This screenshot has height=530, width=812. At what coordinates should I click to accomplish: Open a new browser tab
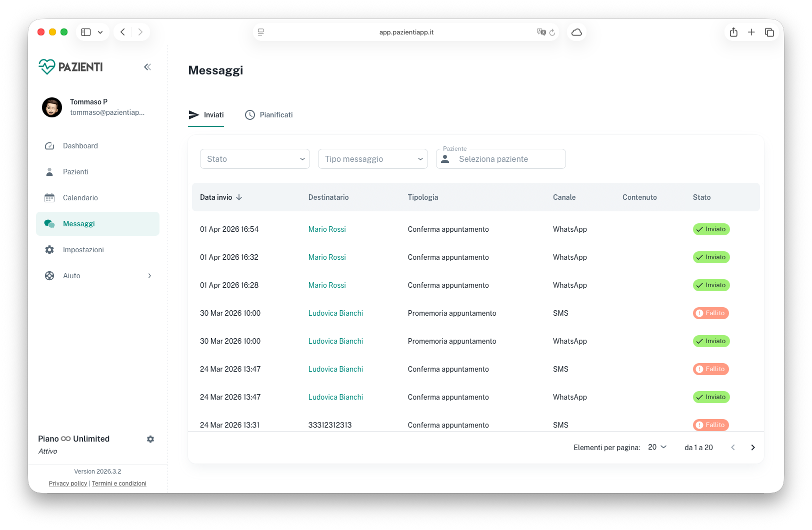pyautogui.click(x=751, y=32)
